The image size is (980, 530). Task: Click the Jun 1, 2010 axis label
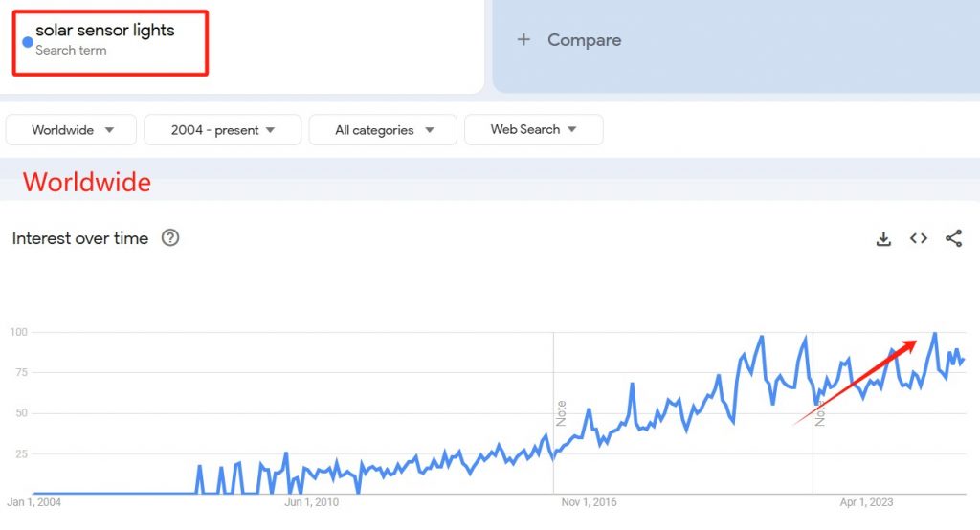pos(311,502)
